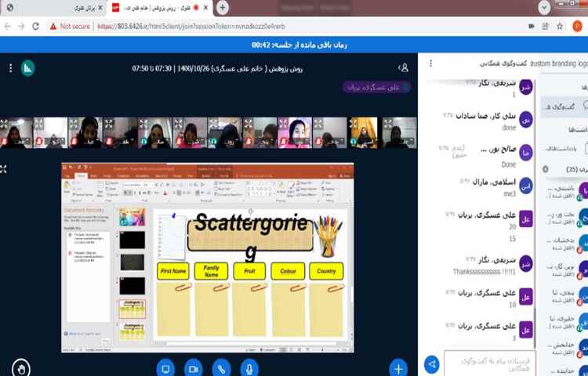Open the session options three-dot menu
Viewport: 588px width, 376px height.
click(x=10, y=68)
